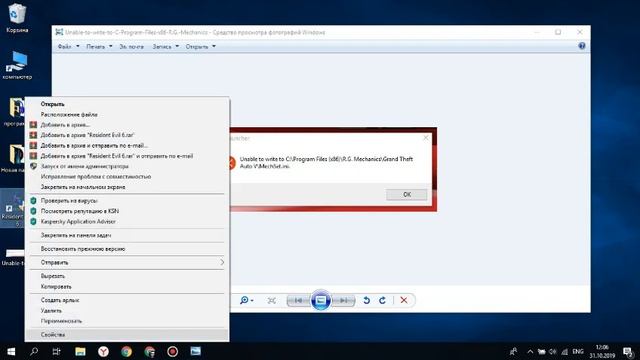The width and height of the screenshot is (640, 360).
Task: Choose Проверить на вирусы
Action: click(127, 201)
